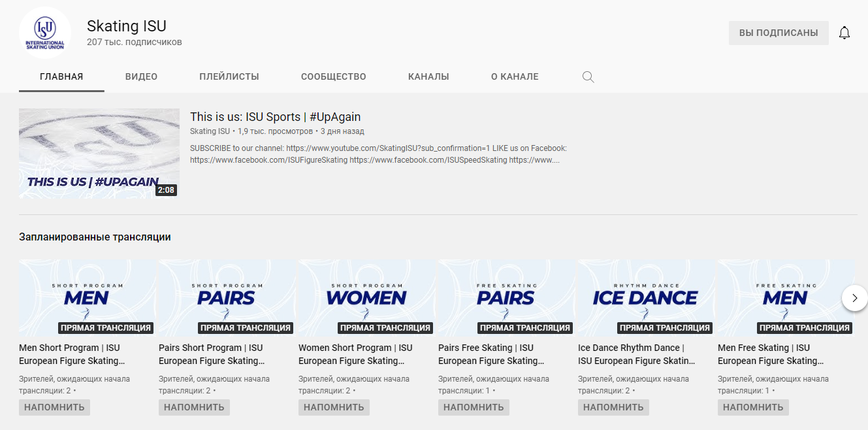Image resolution: width=868 pixels, height=430 pixels.
Task: Open the Pairs Short Program thumbnail
Action: point(227,298)
